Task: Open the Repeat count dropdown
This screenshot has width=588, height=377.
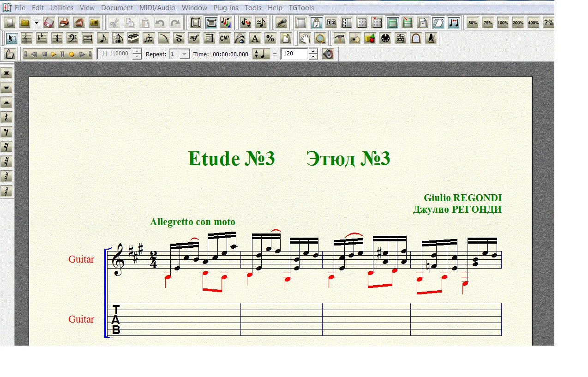Action: (x=184, y=54)
